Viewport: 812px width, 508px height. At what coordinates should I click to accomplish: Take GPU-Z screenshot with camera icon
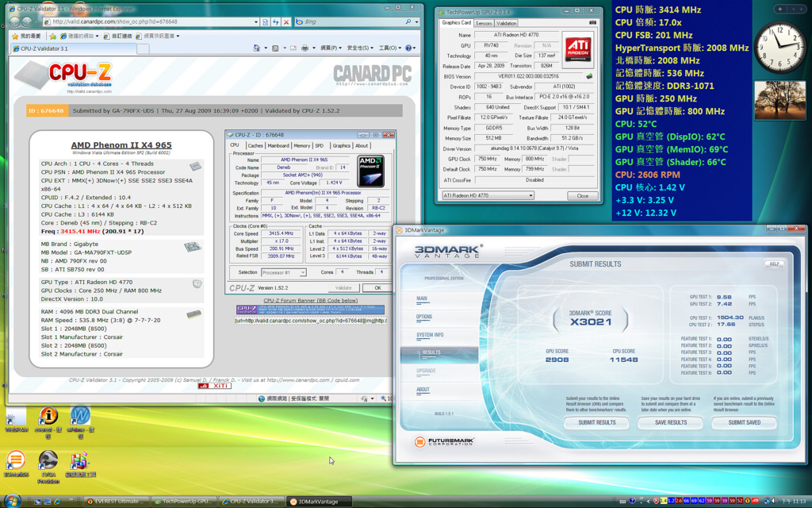coord(593,23)
